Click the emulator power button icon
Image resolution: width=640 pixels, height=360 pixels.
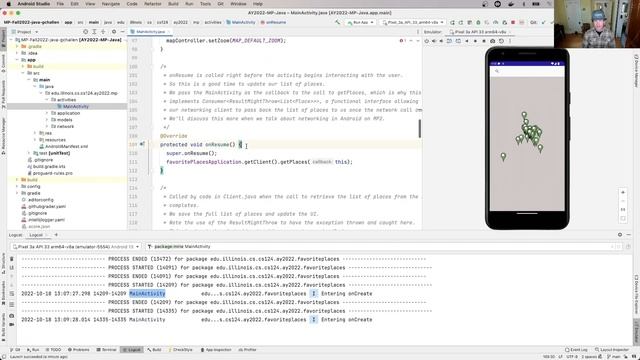[427, 41]
